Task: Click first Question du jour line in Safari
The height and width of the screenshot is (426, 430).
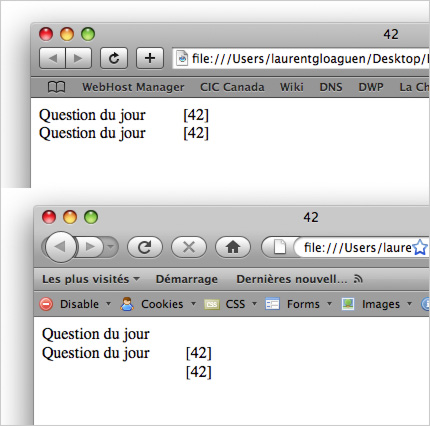Action: pos(92,115)
